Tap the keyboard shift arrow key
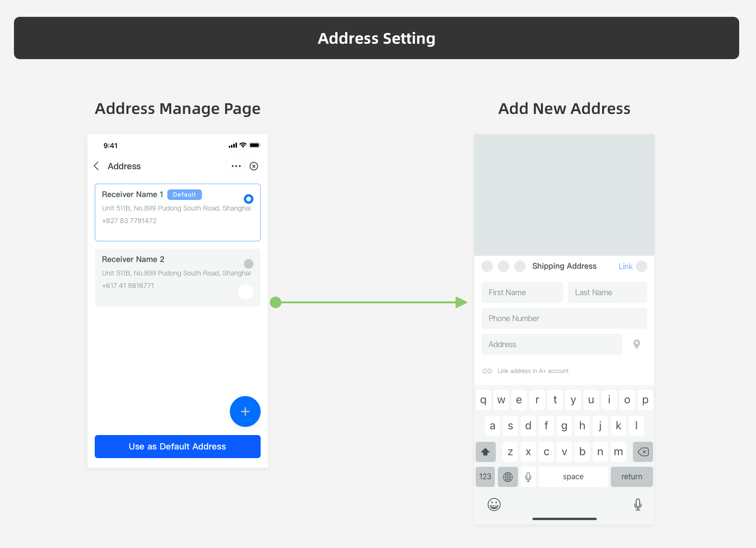756x548 pixels. click(x=485, y=452)
